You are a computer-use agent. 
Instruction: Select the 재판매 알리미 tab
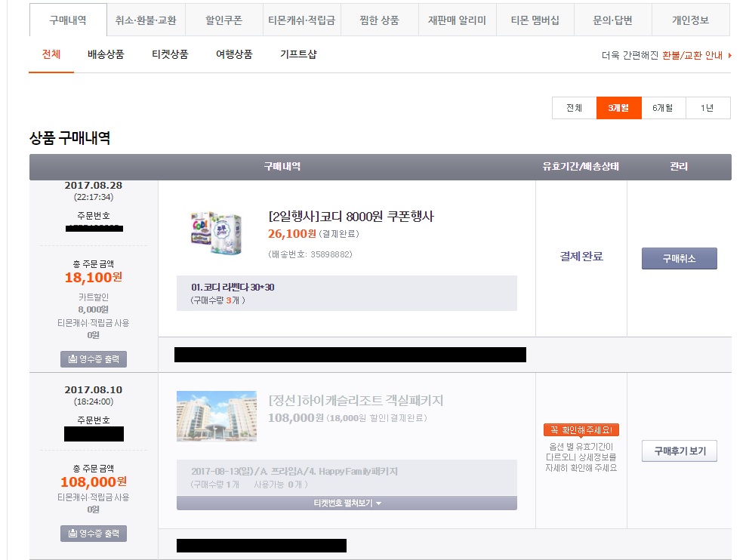[457, 20]
